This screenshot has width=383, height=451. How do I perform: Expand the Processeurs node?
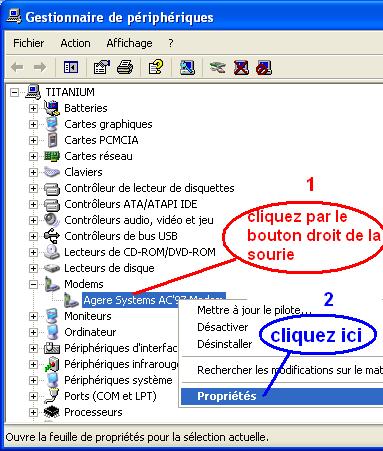pyautogui.click(x=33, y=412)
